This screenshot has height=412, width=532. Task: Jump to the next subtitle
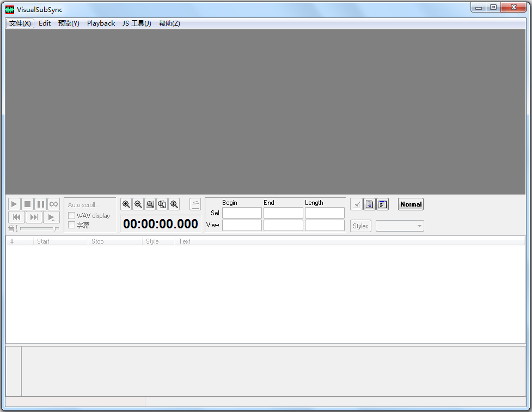(34, 217)
